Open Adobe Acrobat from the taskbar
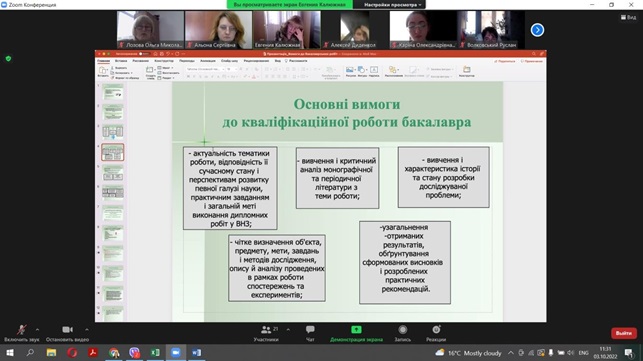This screenshot has width=643, height=361. tap(93, 353)
